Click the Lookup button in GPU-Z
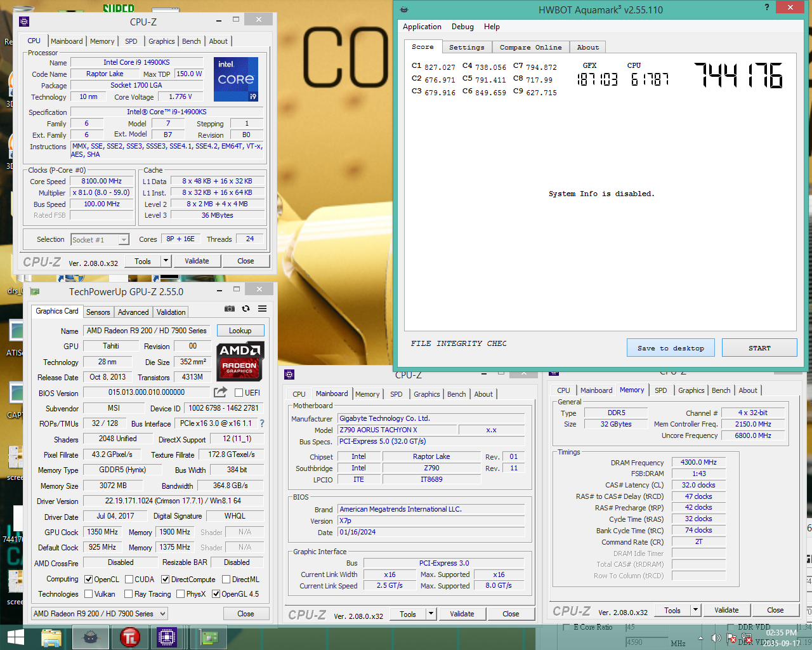The width and height of the screenshot is (812, 650). pyautogui.click(x=240, y=331)
